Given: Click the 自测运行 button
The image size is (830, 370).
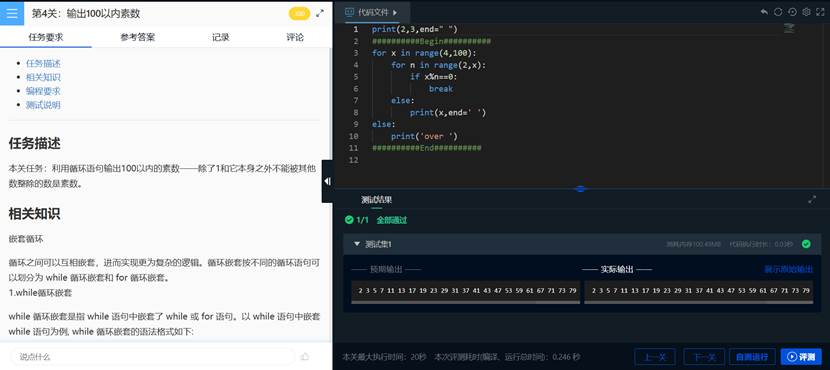Looking at the screenshot, I should click(x=752, y=357).
